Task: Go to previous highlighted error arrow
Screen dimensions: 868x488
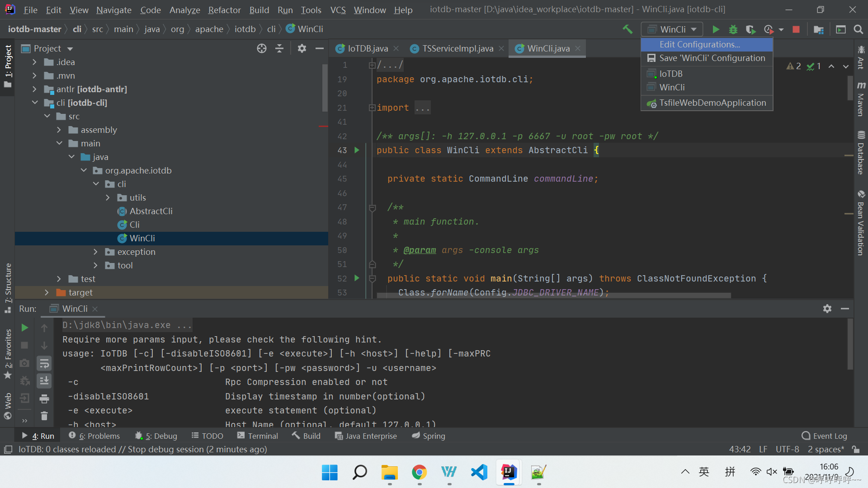Action: [831, 66]
